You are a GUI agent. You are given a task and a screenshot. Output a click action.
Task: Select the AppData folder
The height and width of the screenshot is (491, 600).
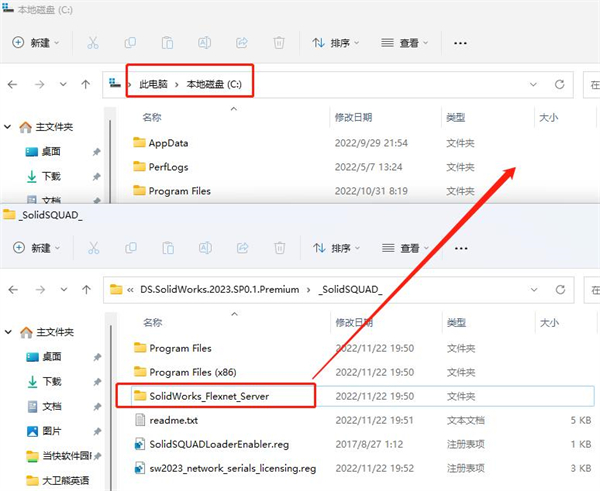point(168,143)
